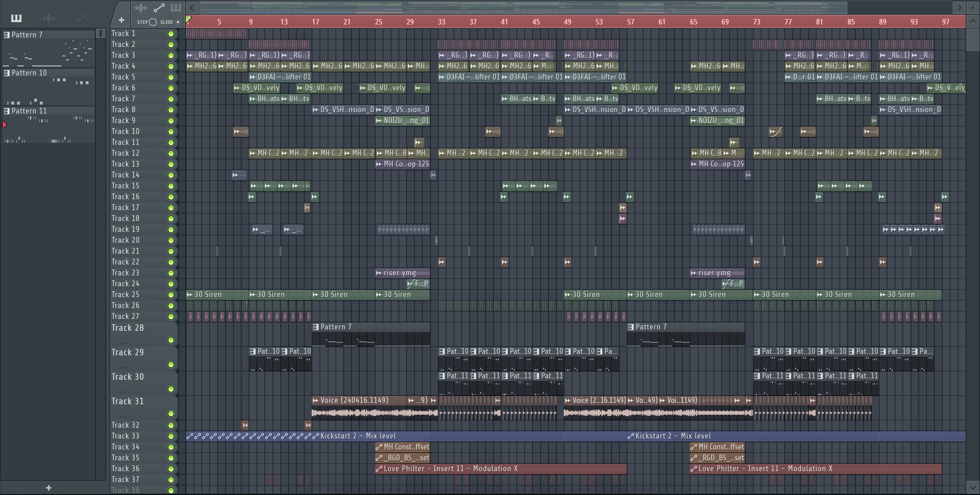Click the piano icon of Pattern 10 in picker
980x495 pixels.
(x=6, y=73)
